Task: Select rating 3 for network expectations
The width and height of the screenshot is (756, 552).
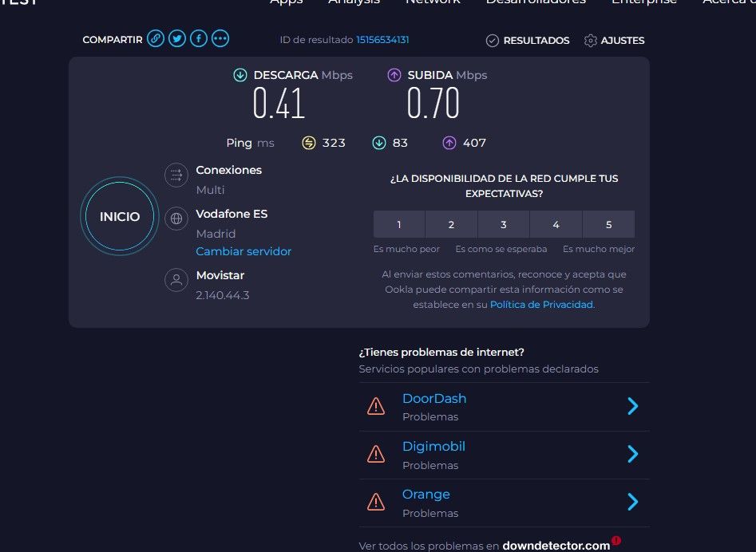Action: tap(504, 224)
